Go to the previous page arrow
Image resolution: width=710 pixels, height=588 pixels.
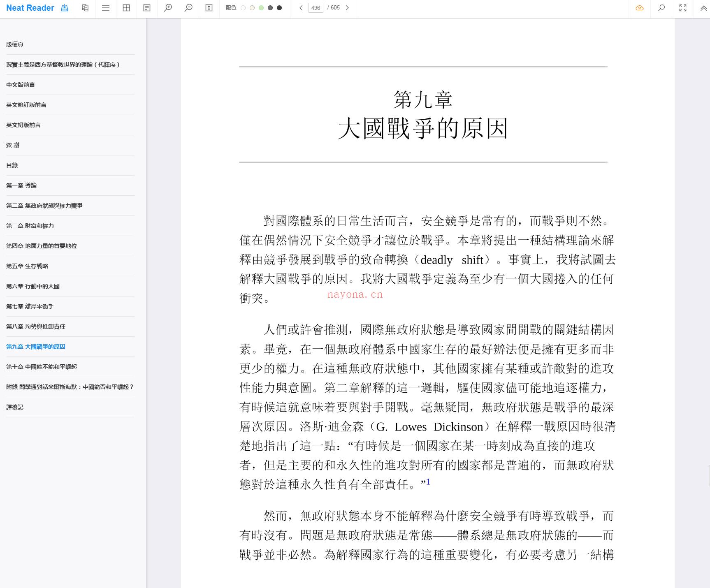click(x=301, y=8)
